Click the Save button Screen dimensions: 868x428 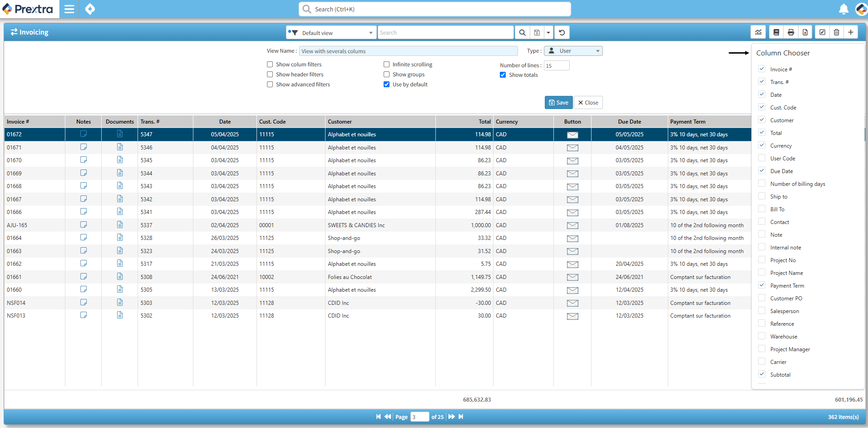click(558, 103)
